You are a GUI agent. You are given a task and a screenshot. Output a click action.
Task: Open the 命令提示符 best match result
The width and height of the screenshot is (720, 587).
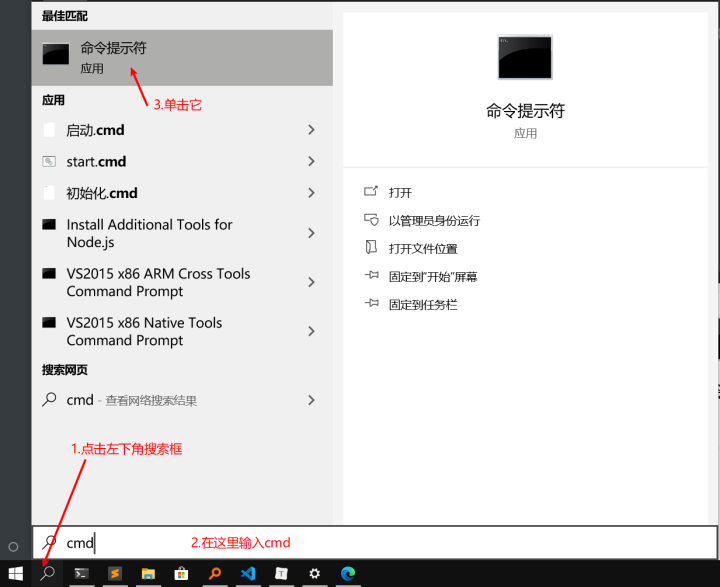[182, 58]
